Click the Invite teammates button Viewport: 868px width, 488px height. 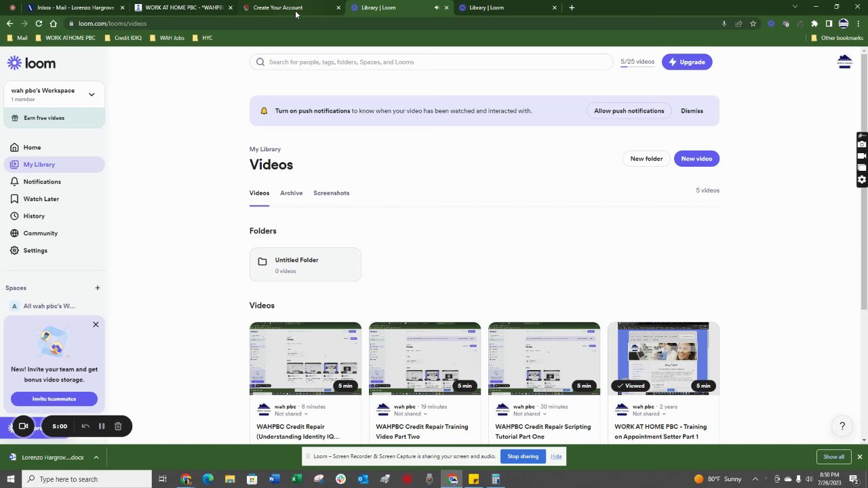tap(54, 399)
